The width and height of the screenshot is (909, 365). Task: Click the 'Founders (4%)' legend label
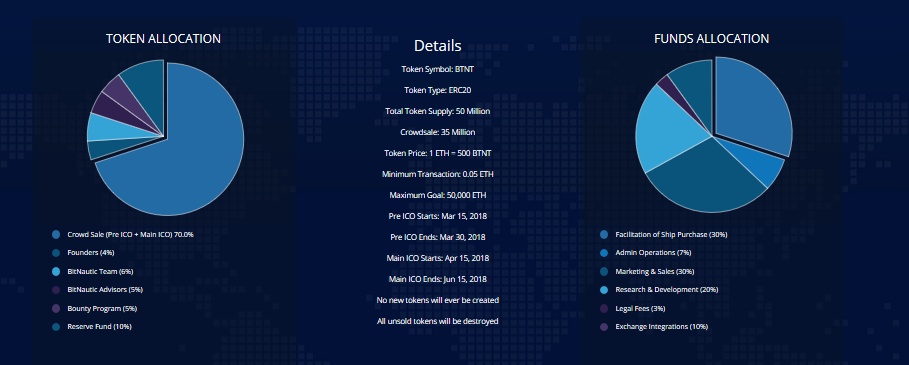pos(91,253)
